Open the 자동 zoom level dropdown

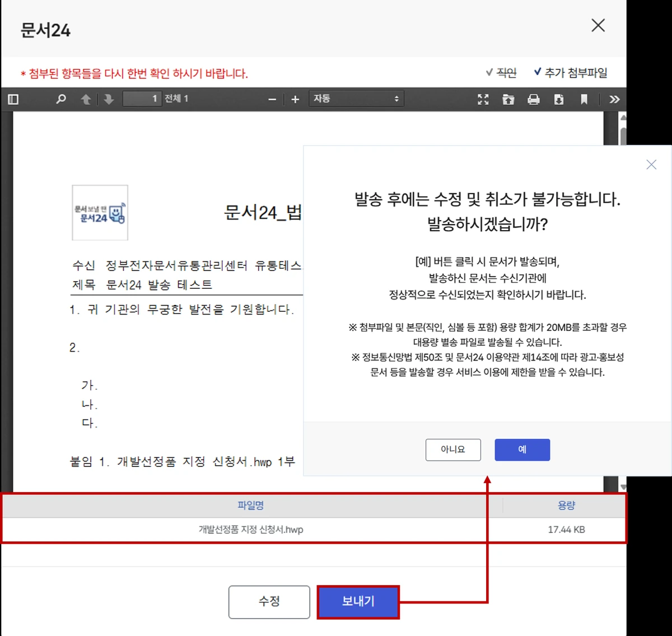click(x=356, y=99)
